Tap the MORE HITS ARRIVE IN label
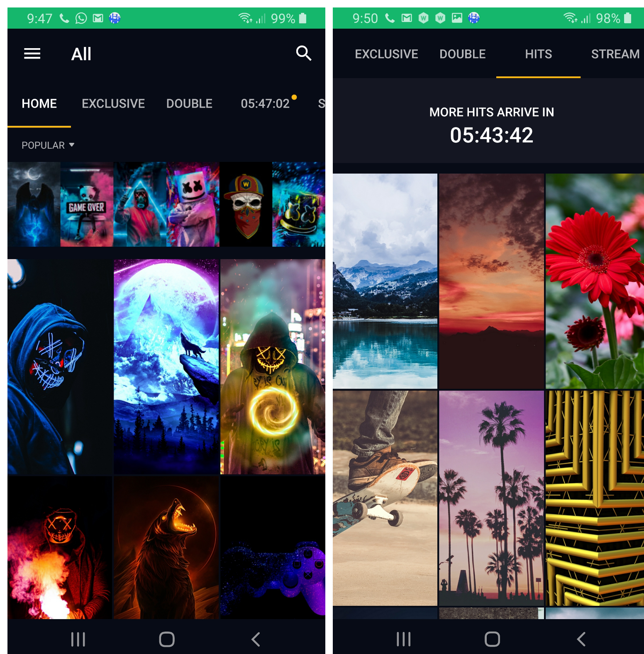 pos(492,112)
